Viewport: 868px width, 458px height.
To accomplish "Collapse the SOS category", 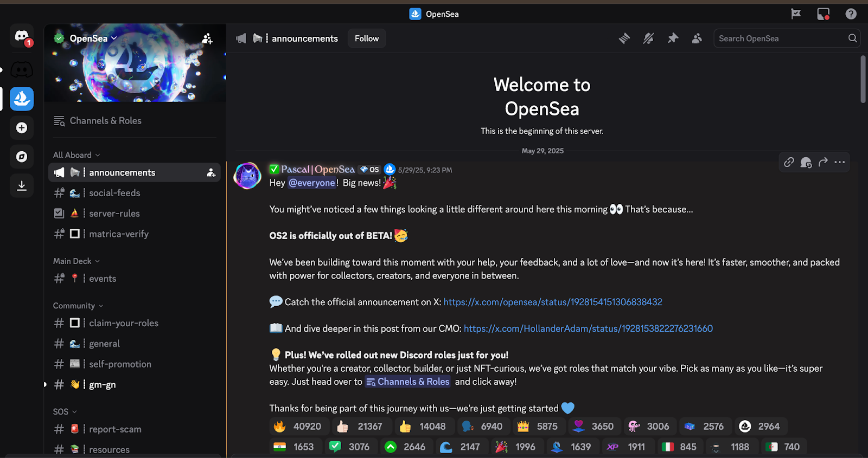I will click(x=65, y=412).
